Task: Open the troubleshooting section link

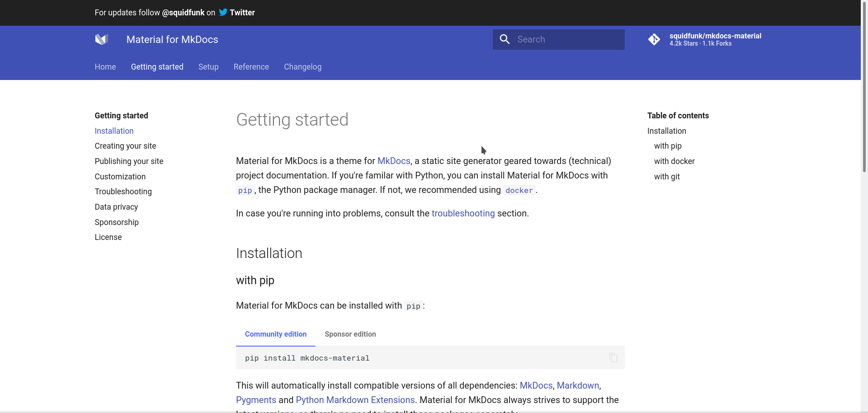Action: 463,213
